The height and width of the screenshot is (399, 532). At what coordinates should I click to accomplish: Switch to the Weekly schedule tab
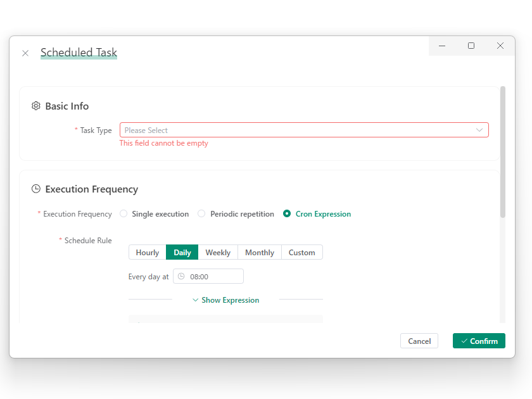[218, 252]
